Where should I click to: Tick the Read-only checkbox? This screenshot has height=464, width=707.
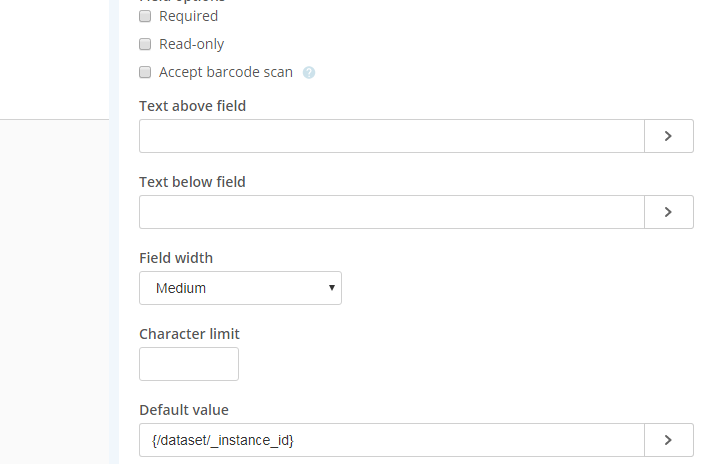coord(145,44)
